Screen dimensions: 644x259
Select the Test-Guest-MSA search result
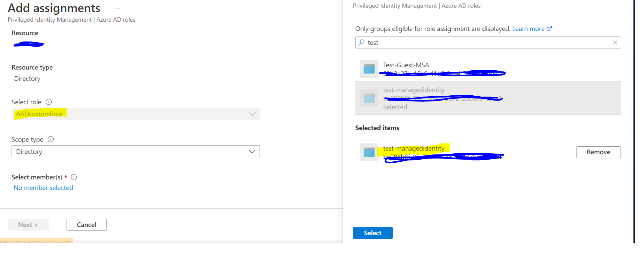coord(488,69)
